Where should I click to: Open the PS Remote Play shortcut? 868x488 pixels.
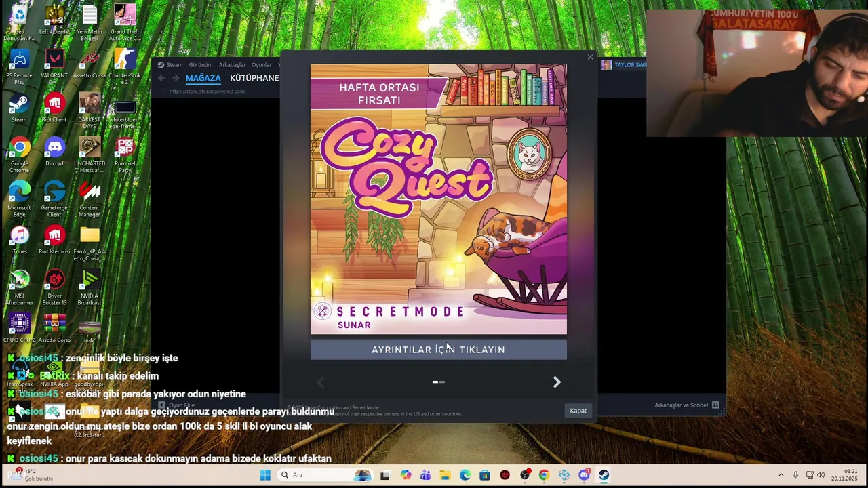tap(19, 67)
